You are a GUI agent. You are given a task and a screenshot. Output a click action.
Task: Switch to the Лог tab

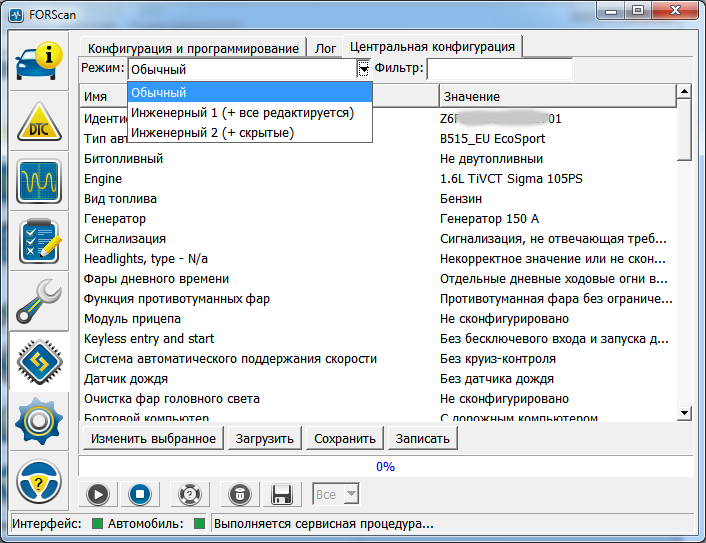pos(325,48)
